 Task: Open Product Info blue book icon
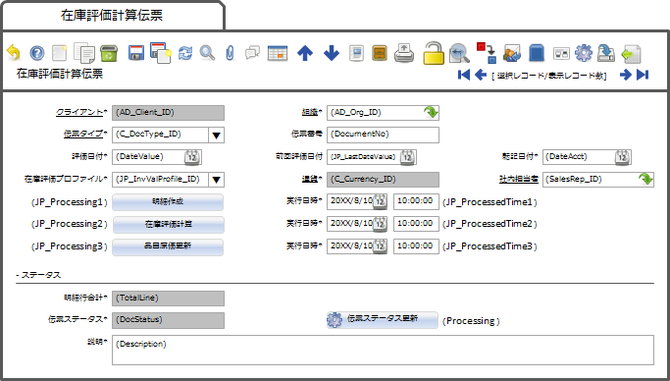pyautogui.click(x=537, y=53)
